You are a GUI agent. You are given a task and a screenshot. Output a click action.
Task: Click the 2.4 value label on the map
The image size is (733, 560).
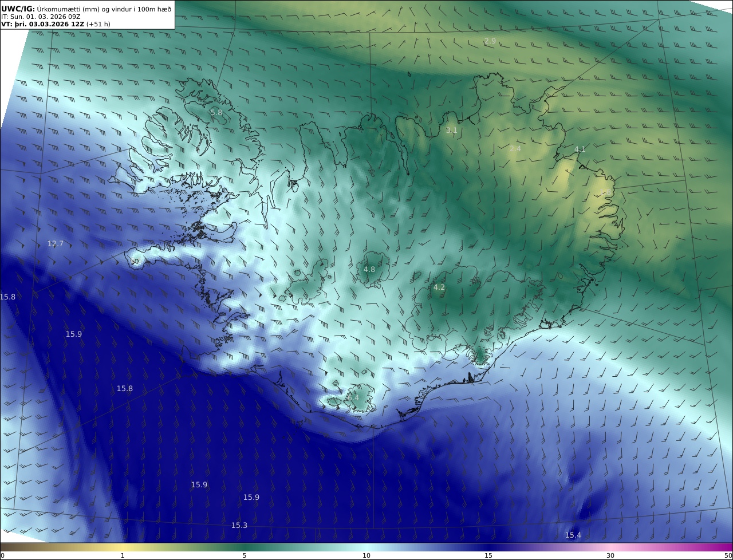(x=515, y=148)
